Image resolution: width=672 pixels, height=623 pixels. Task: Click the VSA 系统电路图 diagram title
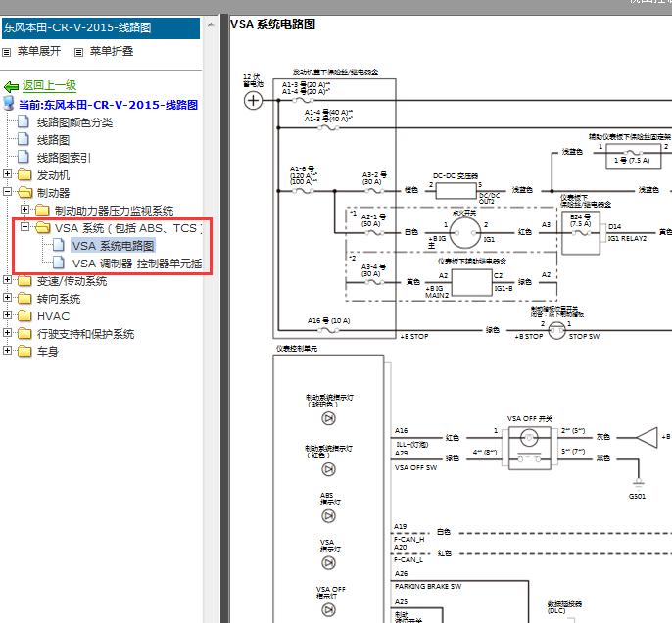(272, 24)
